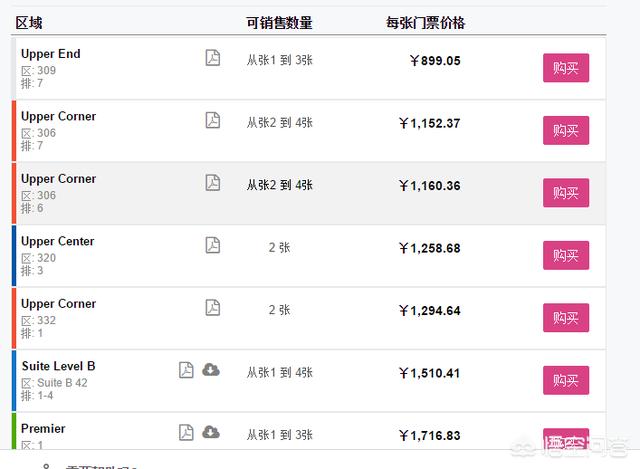
Task: Open PDF seat map for Upper End 309
Action: [x=213, y=58]
